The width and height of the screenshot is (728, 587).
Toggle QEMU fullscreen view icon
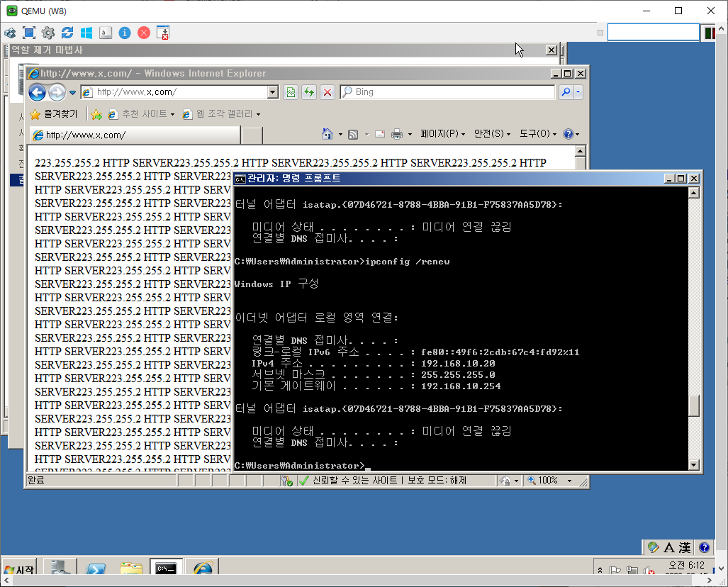29,33
